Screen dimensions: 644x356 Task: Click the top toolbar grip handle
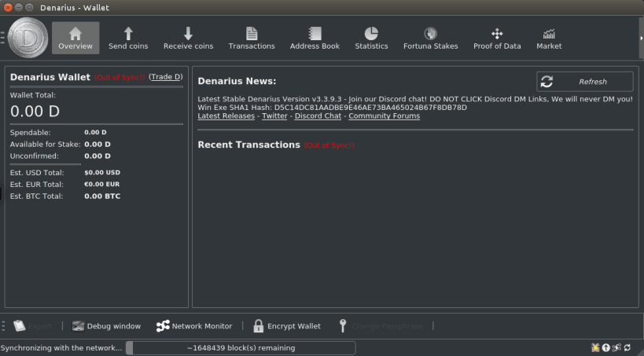pyautogui.click(x=2, y=38)
